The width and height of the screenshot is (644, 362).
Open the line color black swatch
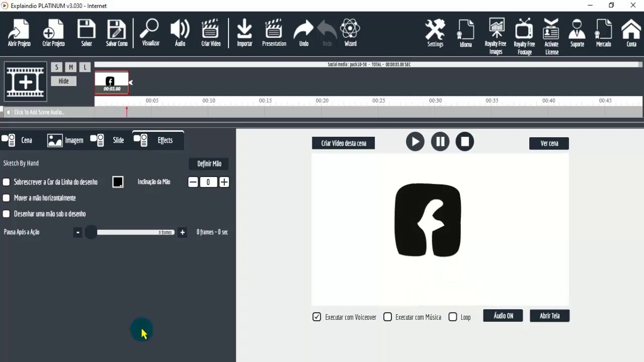point(118,182)
